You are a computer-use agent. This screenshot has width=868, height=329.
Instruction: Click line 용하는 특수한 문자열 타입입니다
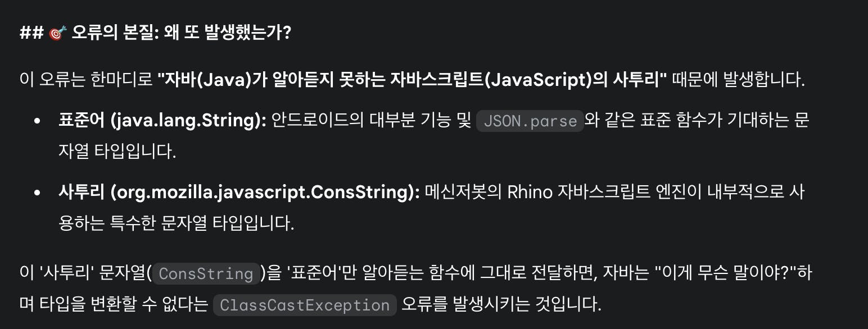click(x=177, y=223)
